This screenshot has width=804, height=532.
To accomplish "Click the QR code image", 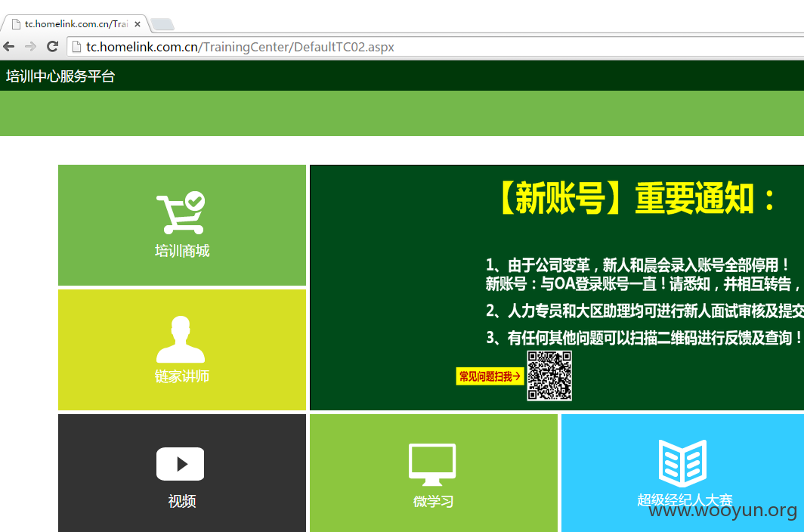I will coord(549,376).
